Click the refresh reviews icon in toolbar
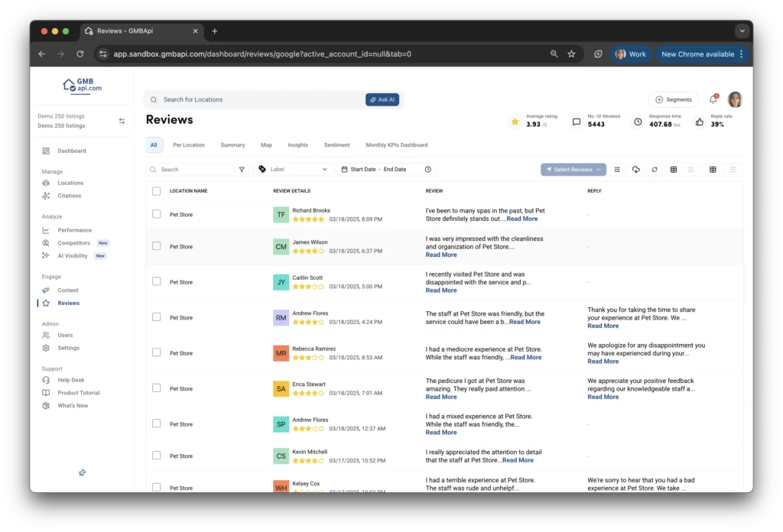This screenshot has width=783, height=532. click(x=655, y=170)
